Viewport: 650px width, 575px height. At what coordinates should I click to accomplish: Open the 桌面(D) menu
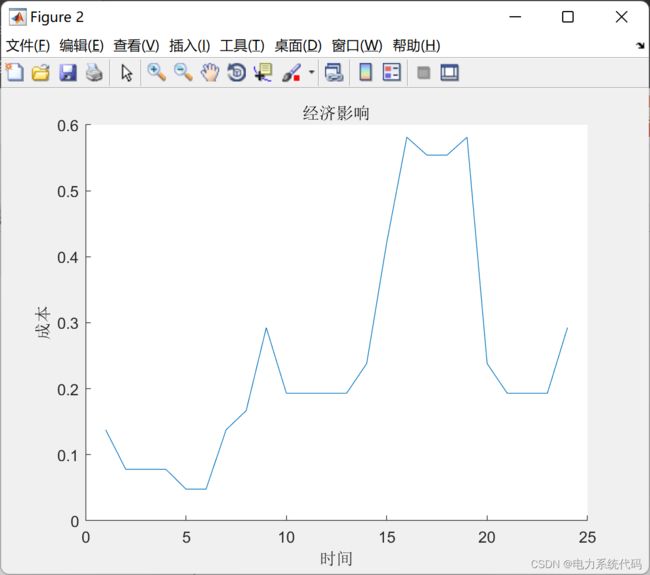pos(298,46)
